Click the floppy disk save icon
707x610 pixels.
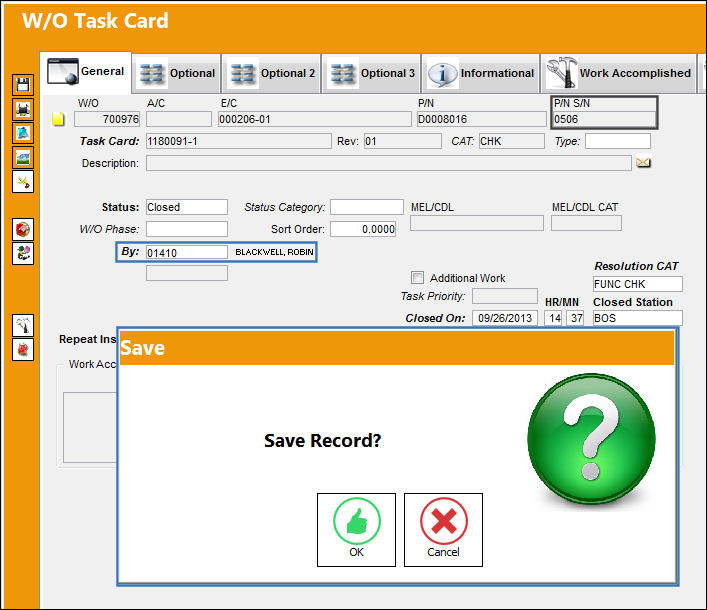pyautogui.click(x=23, y=85)
